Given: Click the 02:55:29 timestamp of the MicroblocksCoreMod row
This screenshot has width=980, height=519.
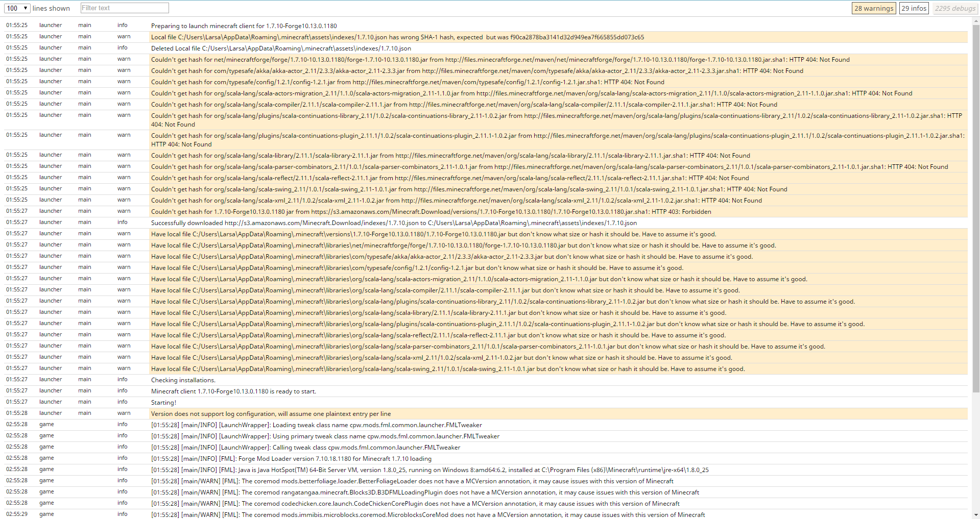Looking at the screenshot, I should pyautogui.click(x=17, y=514).
